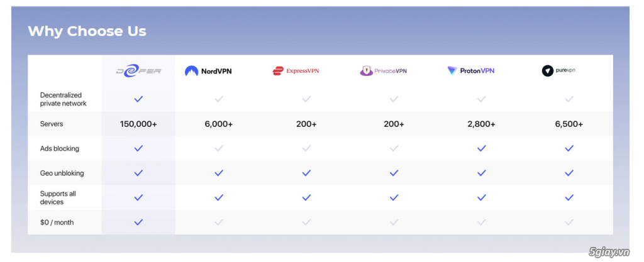Click the 6,500+ servers value for PureVPN
Image resolution: width=644 pixels, height=262 pixels.
click(569, 124)
